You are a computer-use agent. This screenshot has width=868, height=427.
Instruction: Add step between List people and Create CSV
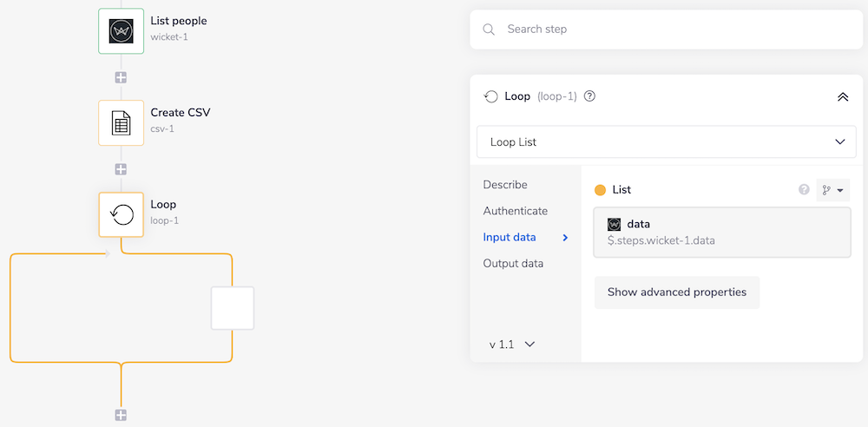(122, 77)
